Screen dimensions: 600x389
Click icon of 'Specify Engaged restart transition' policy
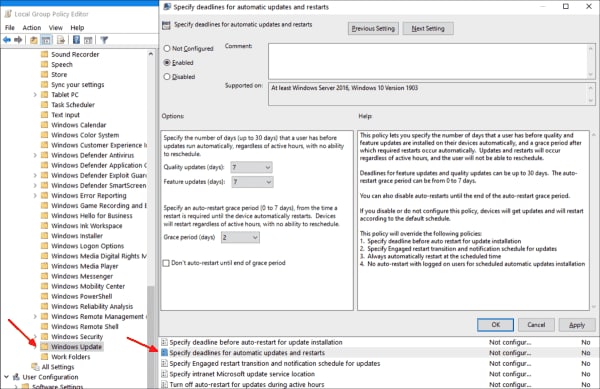click(165, 363)
